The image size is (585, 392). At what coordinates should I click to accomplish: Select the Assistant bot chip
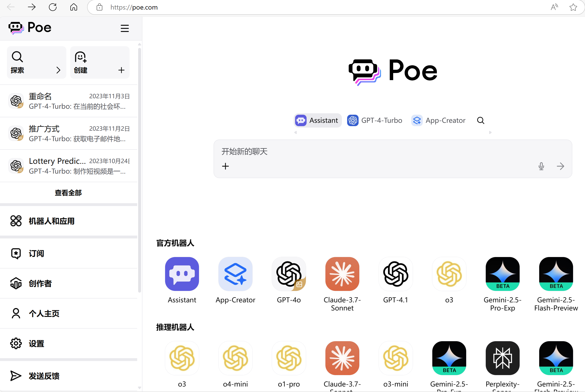point(317,120)
